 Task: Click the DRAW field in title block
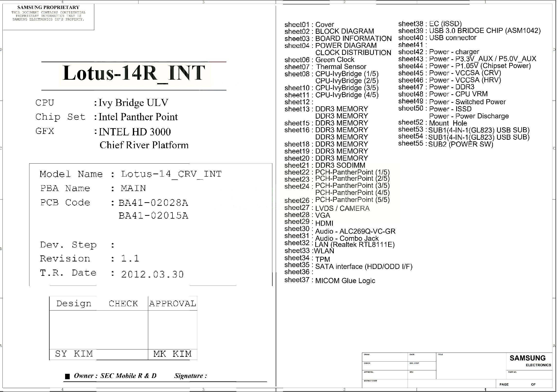point(385,357)
